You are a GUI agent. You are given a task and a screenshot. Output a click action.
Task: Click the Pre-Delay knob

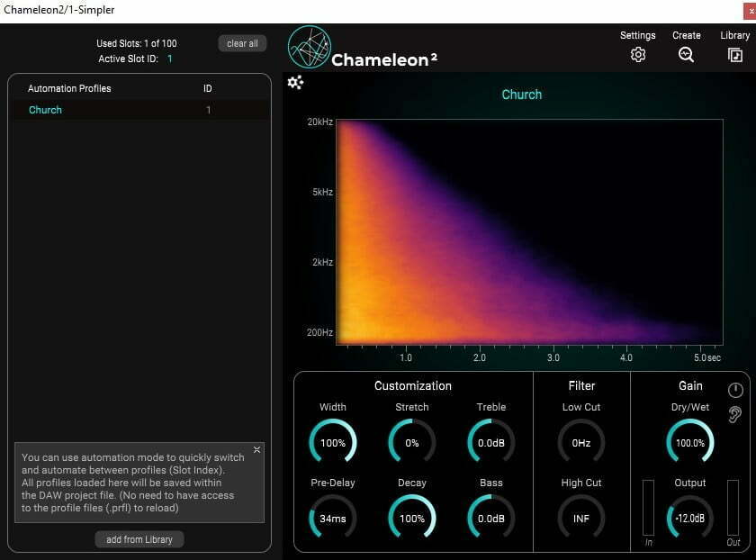click(x=333, y=519)
